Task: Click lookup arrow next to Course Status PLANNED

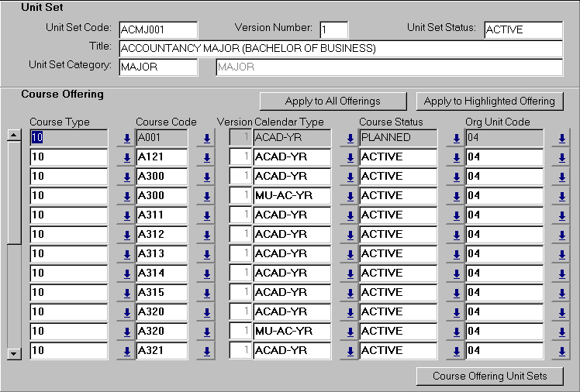Action: [457, 138]
